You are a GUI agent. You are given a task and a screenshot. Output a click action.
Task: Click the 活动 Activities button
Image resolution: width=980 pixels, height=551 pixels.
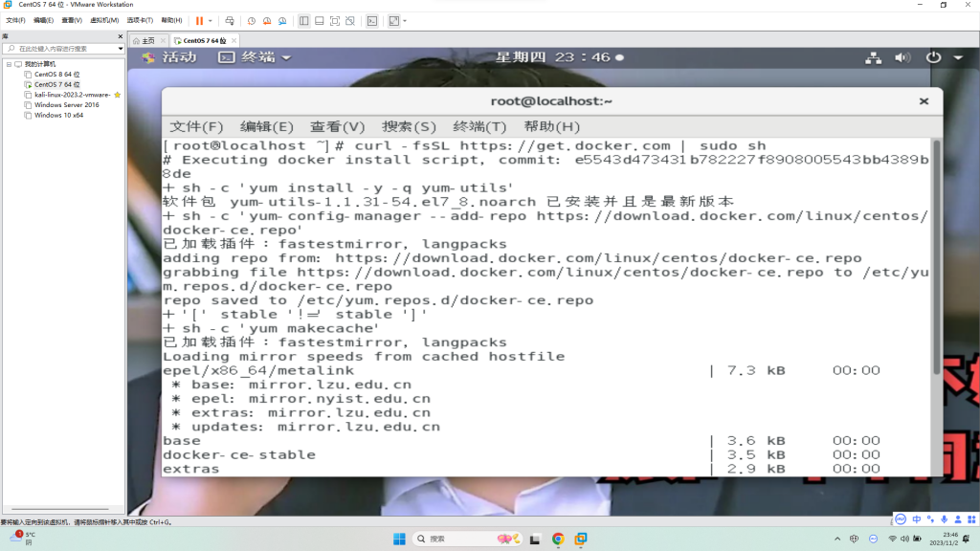pos(179,57)
